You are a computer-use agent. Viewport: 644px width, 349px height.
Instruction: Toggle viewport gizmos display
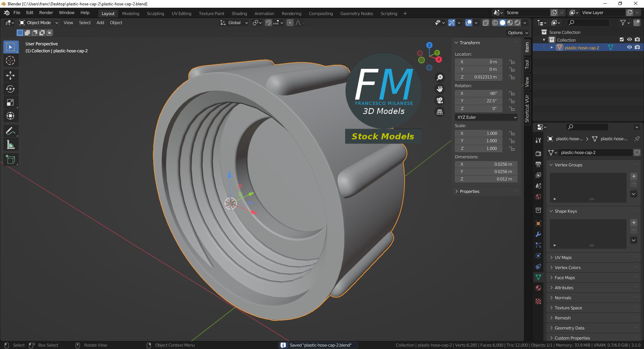coord(452,23)
